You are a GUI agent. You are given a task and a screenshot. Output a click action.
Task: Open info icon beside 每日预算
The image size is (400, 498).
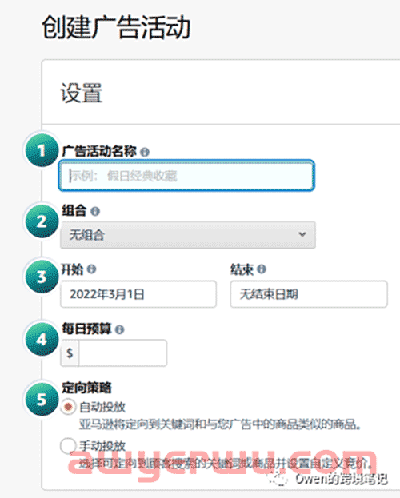(119, 330)
